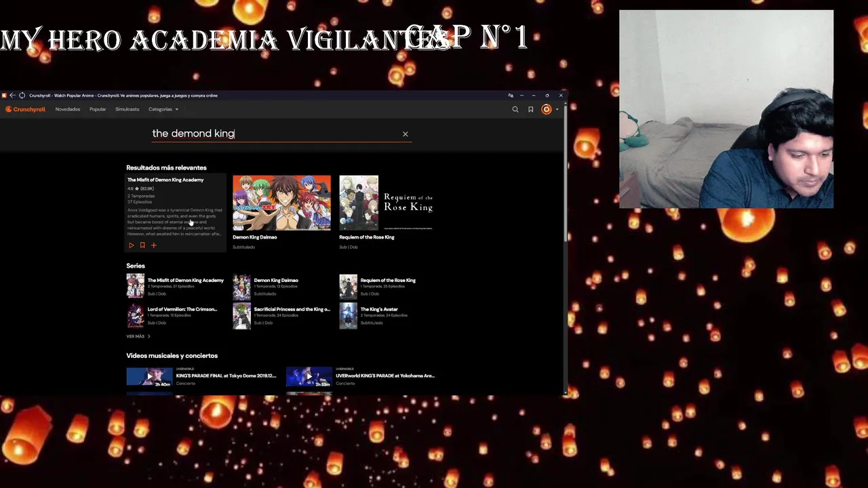Clear the search field with the X

click(406, 134)
